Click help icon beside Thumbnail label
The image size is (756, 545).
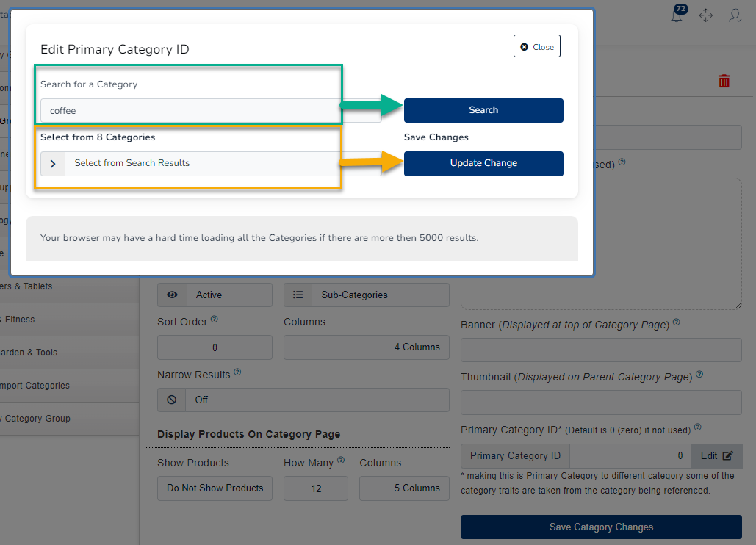tap(699, 375)
